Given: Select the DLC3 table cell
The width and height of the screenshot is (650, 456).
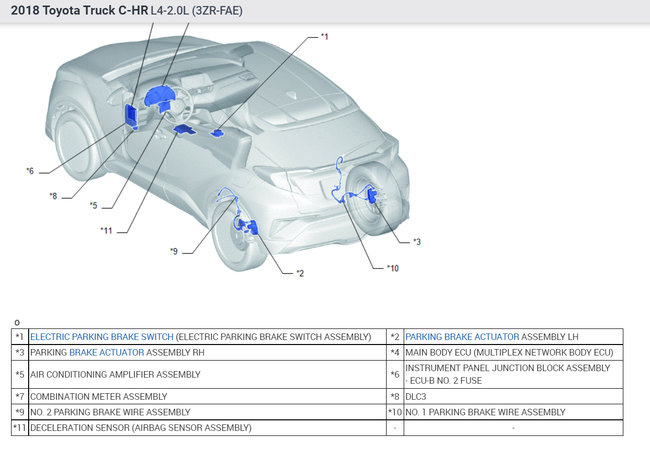Looking at the screenshot, I should coord(513,396).
